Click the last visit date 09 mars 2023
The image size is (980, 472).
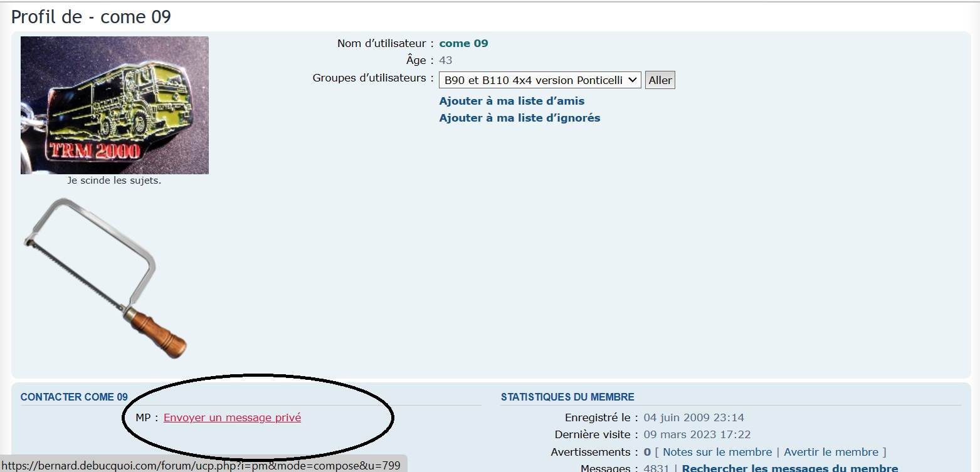(x=697, y=434)
